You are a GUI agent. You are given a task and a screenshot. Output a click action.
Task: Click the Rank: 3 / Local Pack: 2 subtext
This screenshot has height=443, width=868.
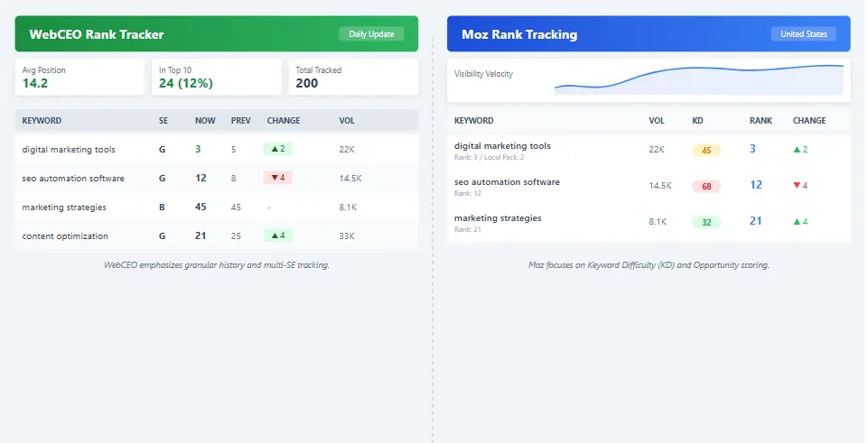(490, 158)
